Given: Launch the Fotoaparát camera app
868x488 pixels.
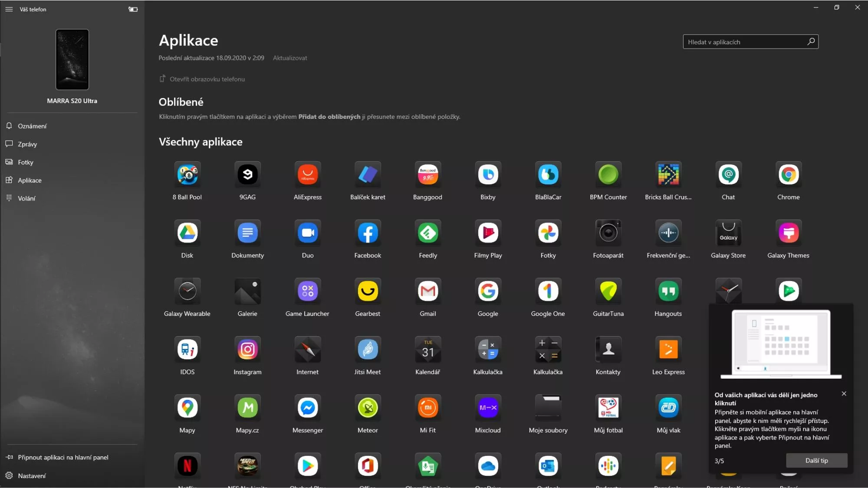Looking at the screenshot, I should 608,233.
